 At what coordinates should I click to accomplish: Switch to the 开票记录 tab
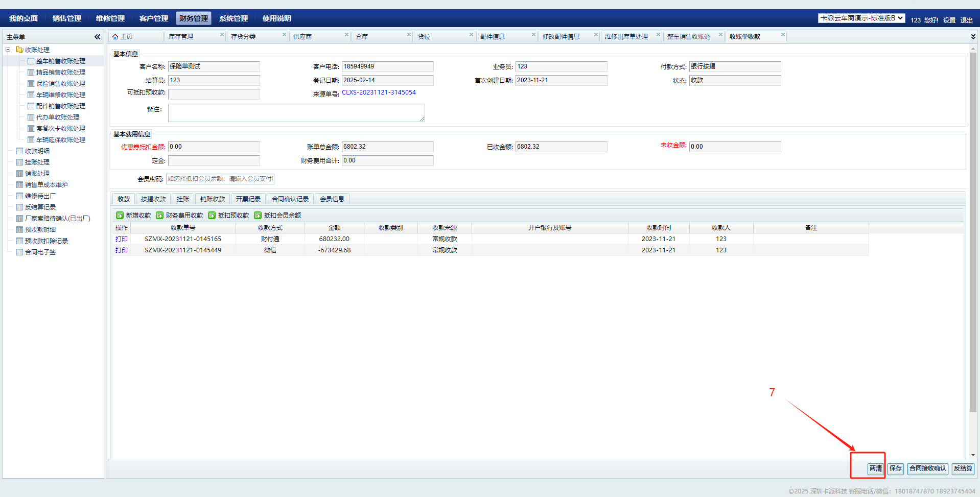point(248,199)
